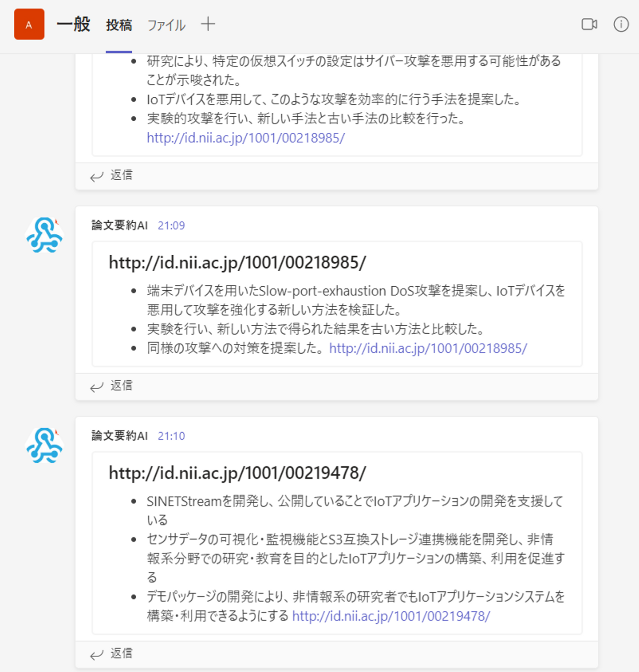Click the sender name 論文要約AI at 21:10
Screen dimensions: 639x672
click(120, 436)
